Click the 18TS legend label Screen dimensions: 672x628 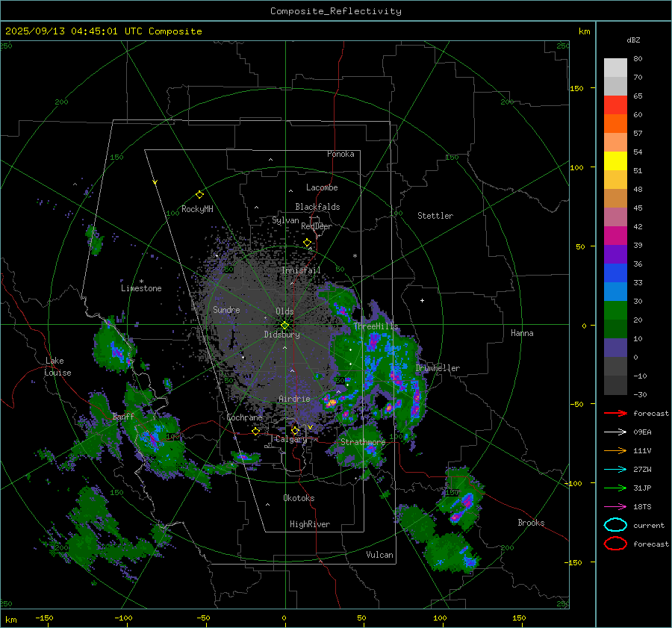[642, 507]
